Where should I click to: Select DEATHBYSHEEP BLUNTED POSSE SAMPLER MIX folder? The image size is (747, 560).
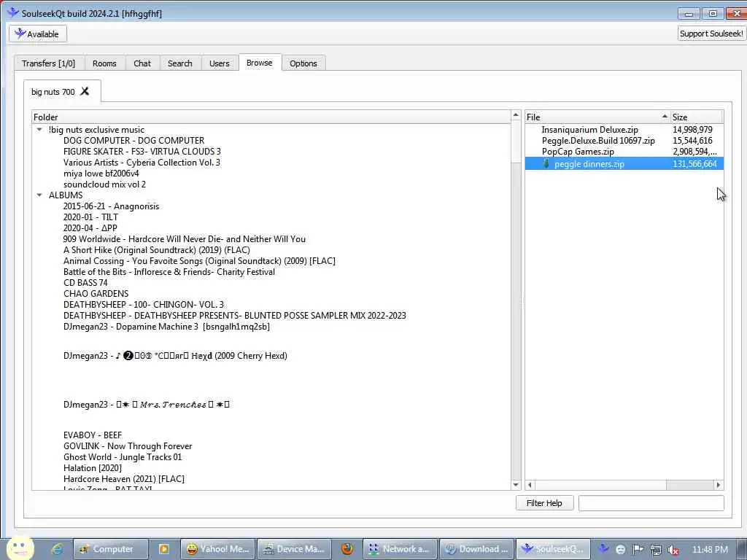[x=234, y=316]
